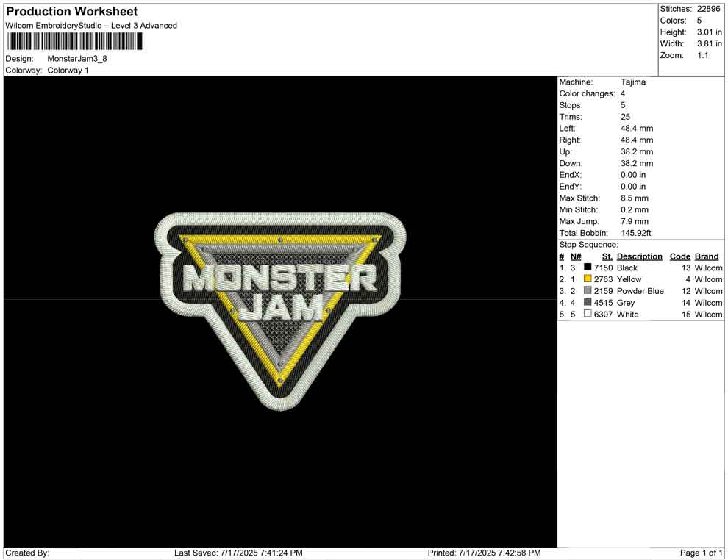Click the White 6307 color swatch
728x560 pixels.
[588, 314]
